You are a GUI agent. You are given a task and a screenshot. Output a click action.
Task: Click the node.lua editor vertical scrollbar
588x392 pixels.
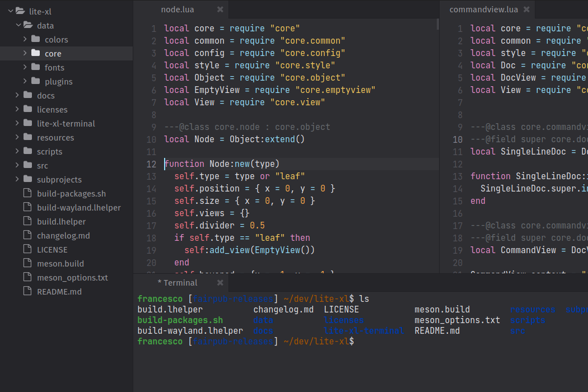[437, 24]
